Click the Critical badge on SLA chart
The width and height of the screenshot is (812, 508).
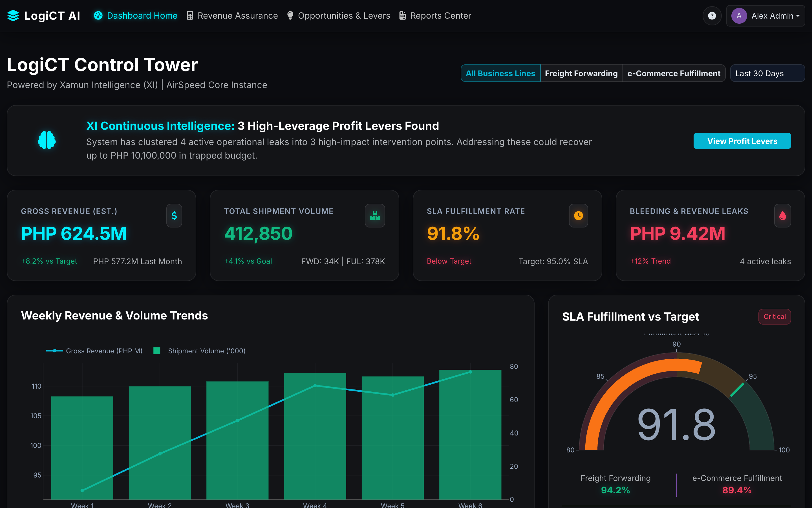[x=775, y=316]
